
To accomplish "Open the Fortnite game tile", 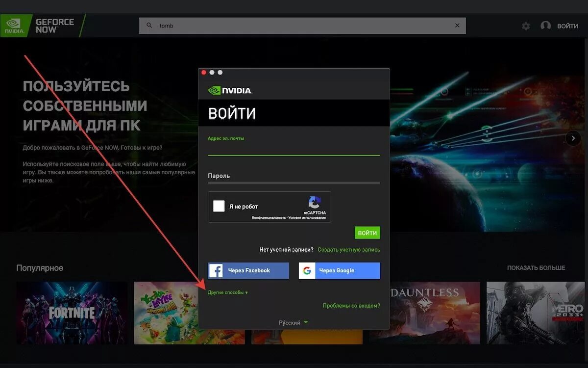I will (72, 313).
